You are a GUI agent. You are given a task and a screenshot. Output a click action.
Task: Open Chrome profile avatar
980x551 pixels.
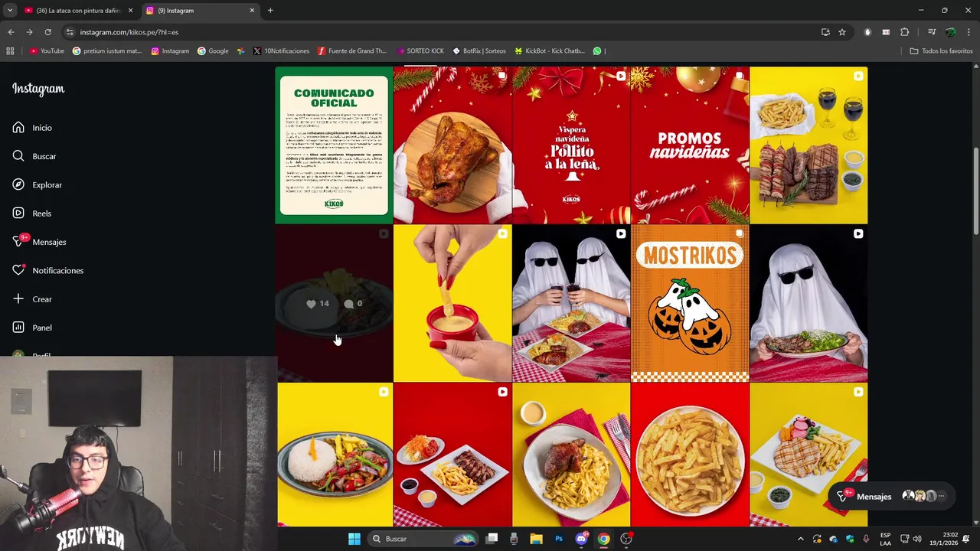(x=950, y=32)
